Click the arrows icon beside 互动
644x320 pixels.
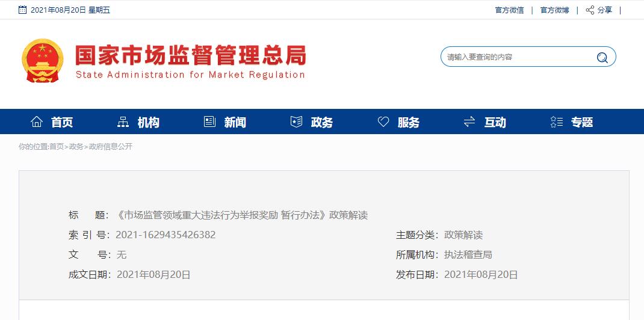click(x=469, y=122)
